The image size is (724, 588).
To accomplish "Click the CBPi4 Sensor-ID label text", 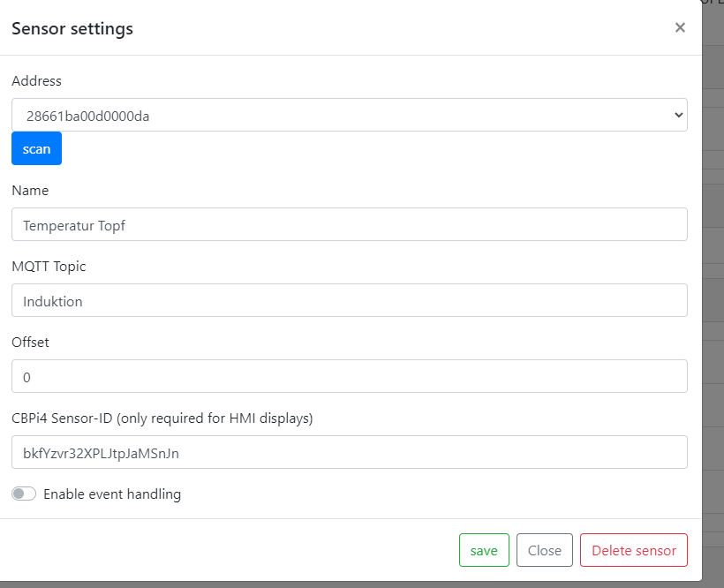I will [162, 418].
